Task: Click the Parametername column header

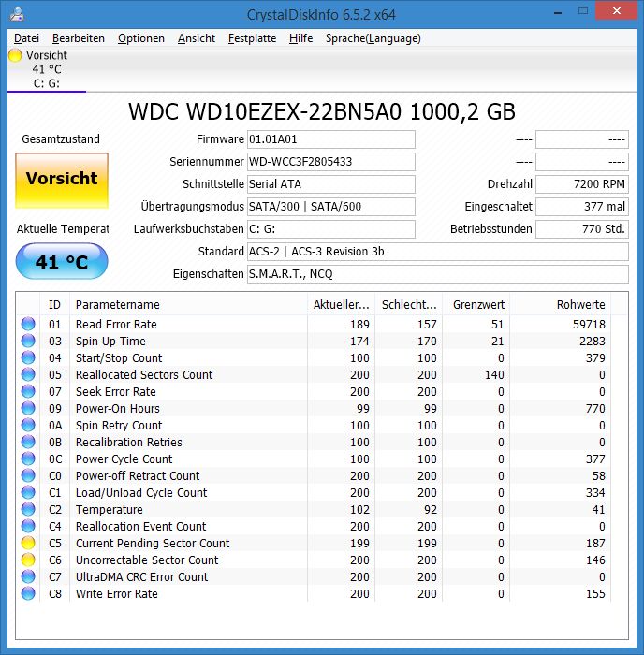Action: [188, 304]
